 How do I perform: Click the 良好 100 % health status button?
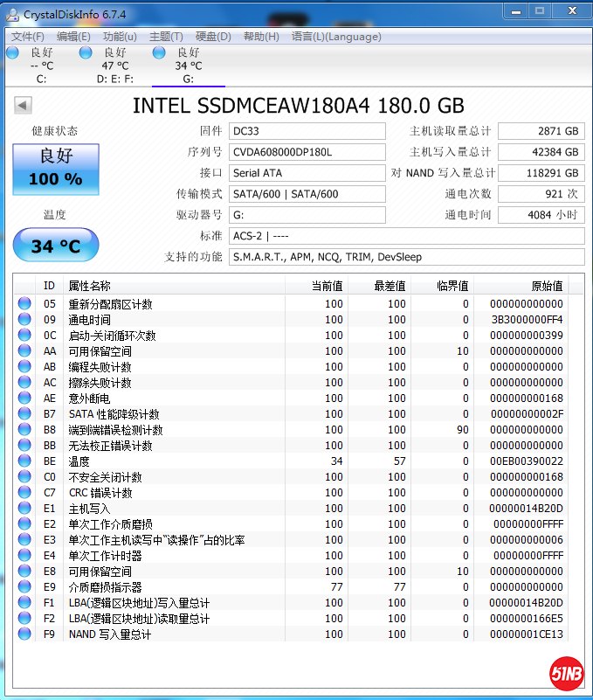pos(56,169)
